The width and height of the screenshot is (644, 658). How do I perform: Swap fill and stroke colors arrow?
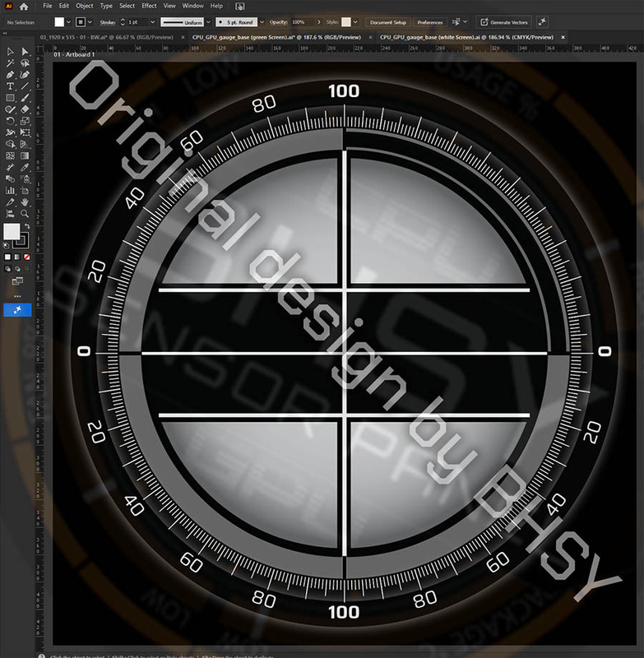(27, 226)
